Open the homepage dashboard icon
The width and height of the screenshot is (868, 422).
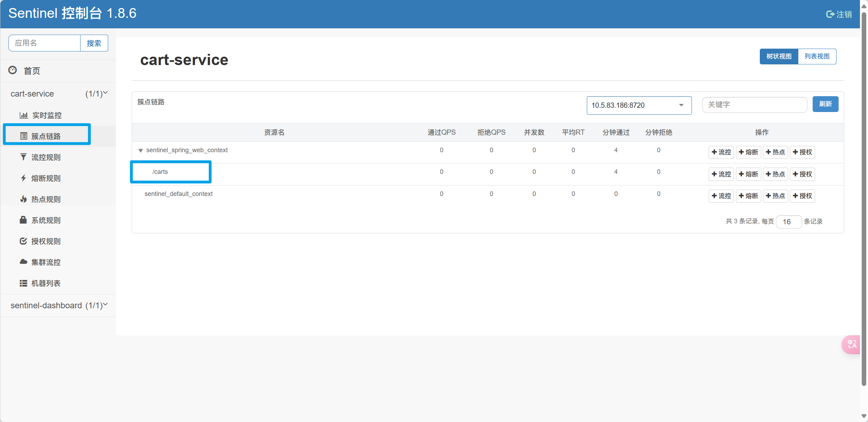tap(13, 70)
